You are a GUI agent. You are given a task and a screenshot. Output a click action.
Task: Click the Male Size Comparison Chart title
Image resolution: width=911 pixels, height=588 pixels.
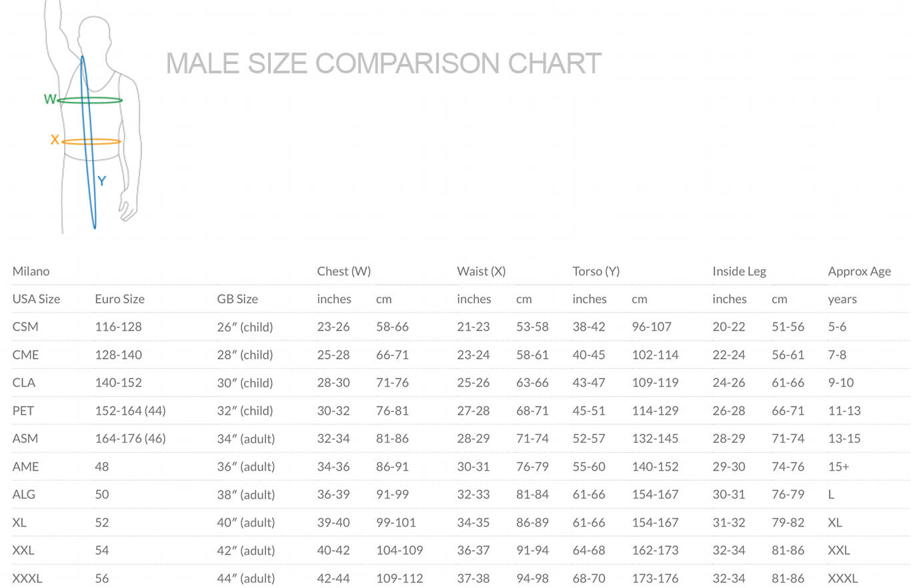[x=383, y=64]
